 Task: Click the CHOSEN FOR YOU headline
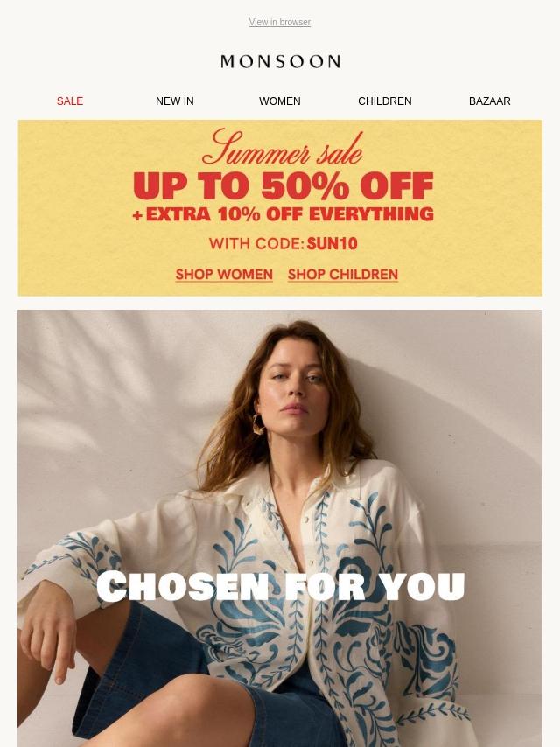[280, 586]
